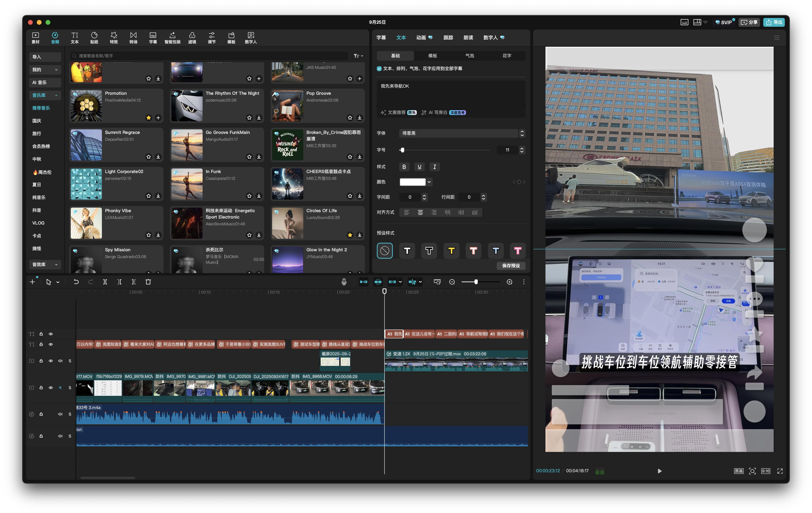Image resolution: width=812 pixels, height=513 pixels.
Task: Click the white text color swatch
Action: coord(412,182)
